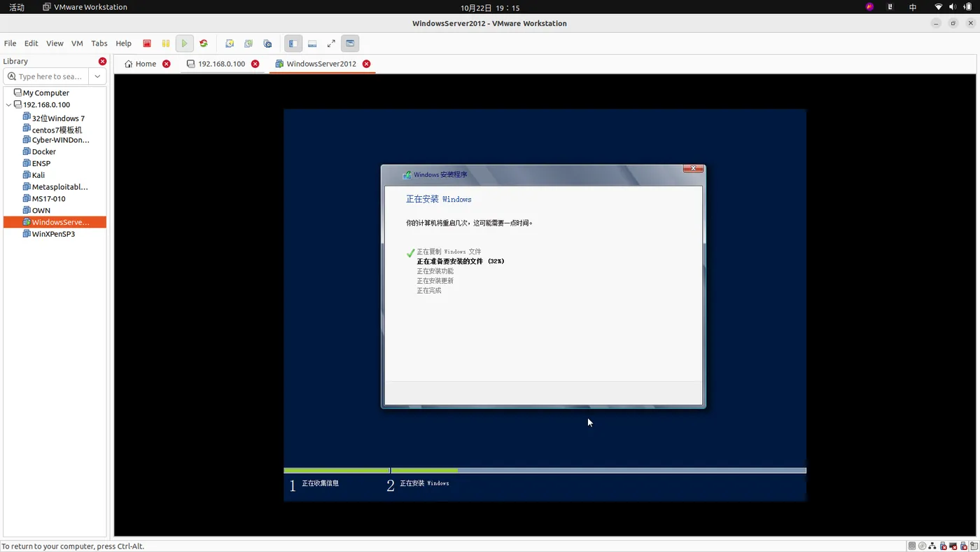Click the 正在安装功能 step text

[435, 271]
